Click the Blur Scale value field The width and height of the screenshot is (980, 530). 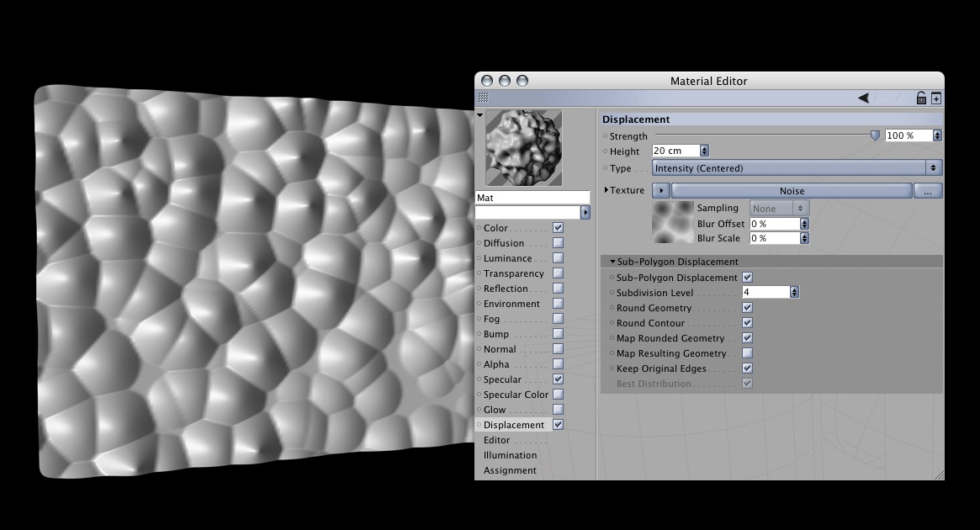click(x=775, y=238)
